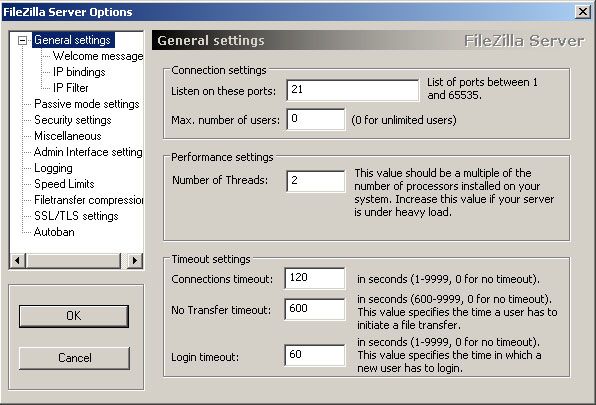The width and height of the screenshot is (596, 405).
Task: Open Passive mode settings
Action: [87, 104]
